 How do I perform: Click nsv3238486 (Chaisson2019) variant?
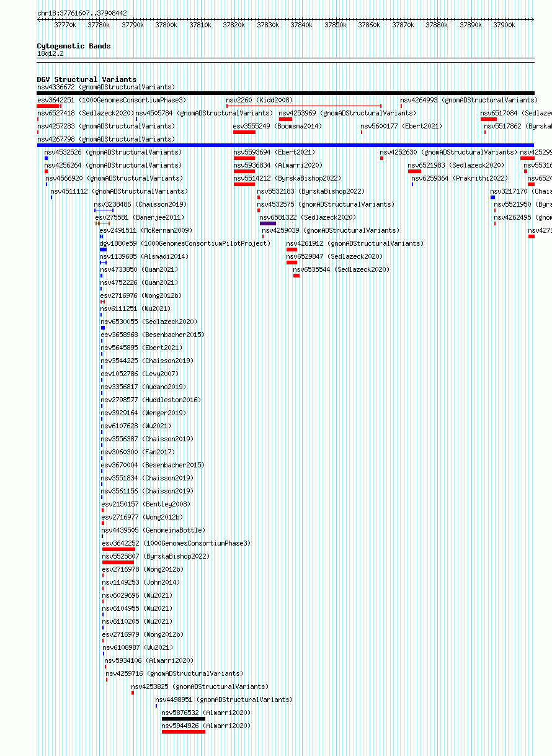click(141, 204)
